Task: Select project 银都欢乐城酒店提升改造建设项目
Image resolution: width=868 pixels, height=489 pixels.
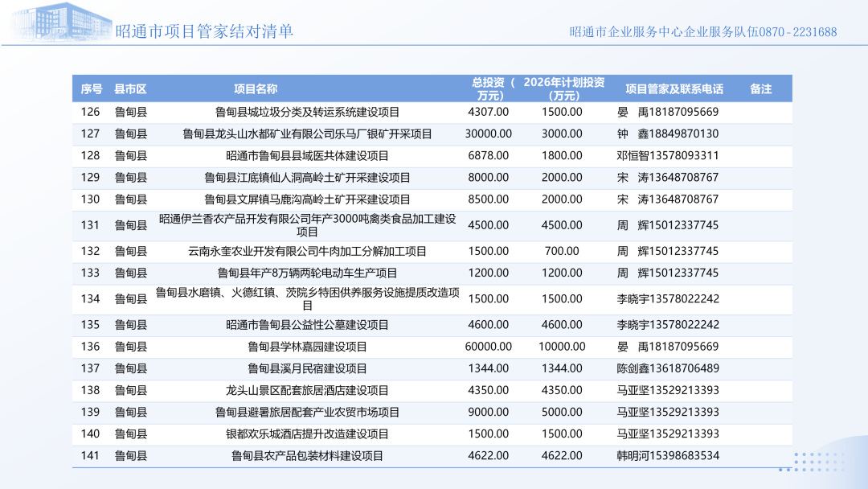Action: tap(307, 434)
